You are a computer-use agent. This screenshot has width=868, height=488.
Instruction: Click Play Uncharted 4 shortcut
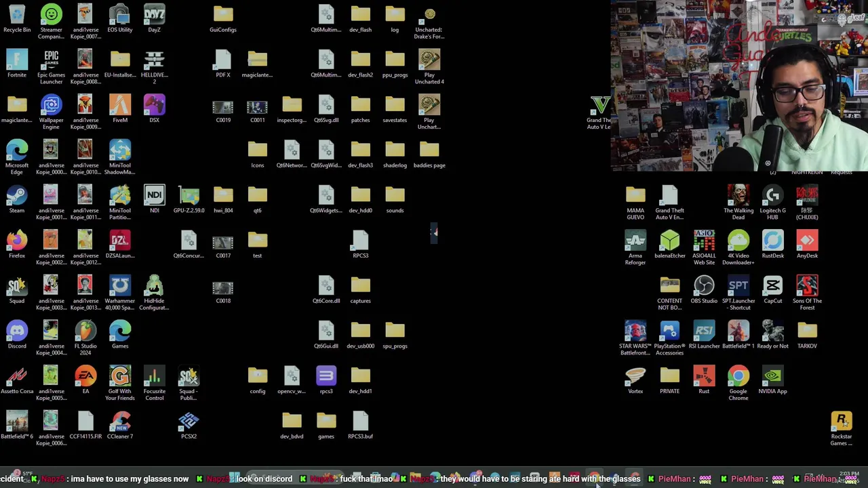[x=429, y=67]
